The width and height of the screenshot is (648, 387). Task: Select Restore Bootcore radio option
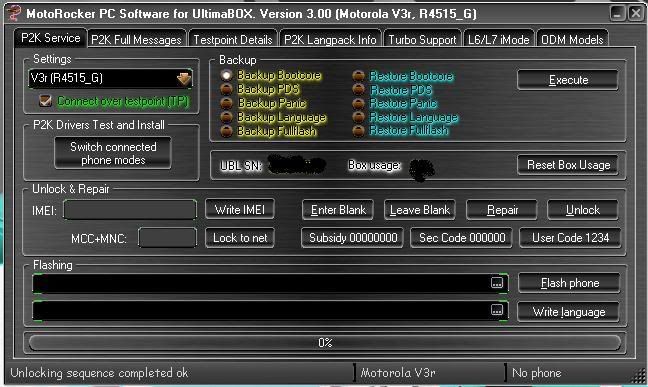pyautogui.click(x=358, y=76)
